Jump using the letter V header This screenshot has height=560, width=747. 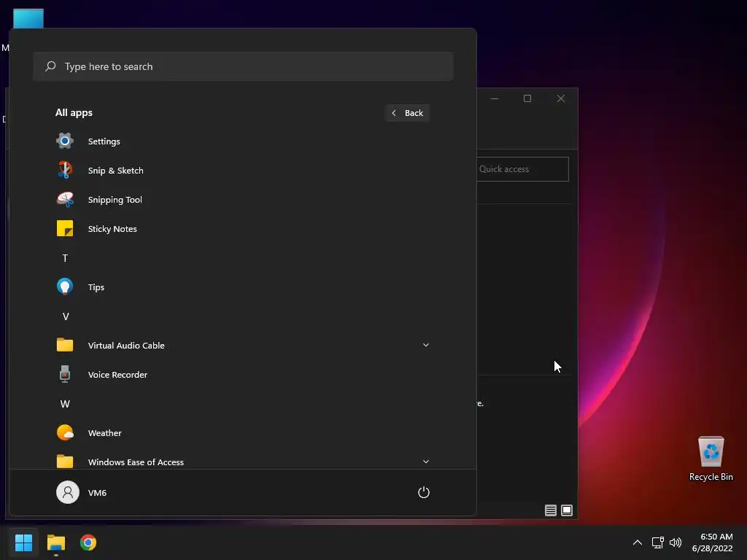tap(66, 316)
